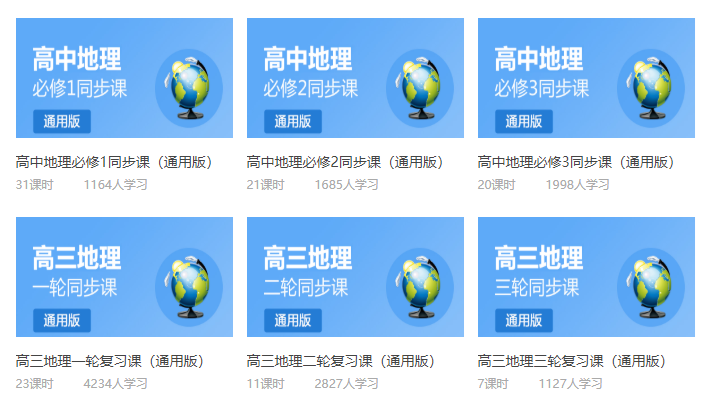Click 通用版 badge on 三轮同步课 banner
The image size is (707, 405).
point(524,321)
